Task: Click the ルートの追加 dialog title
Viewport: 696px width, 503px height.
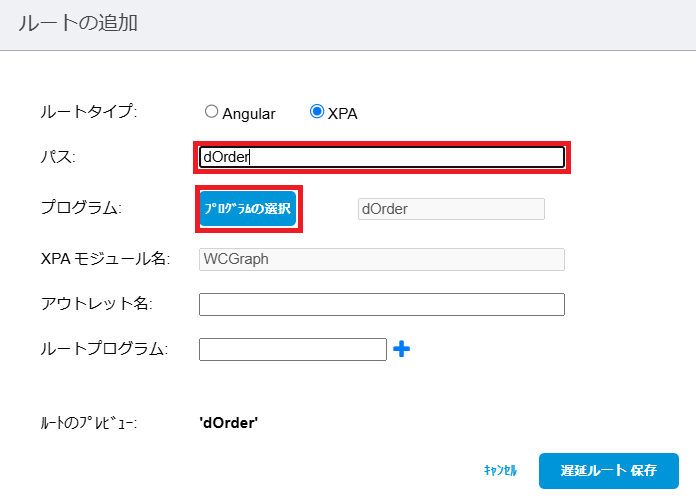Action: [78, 23]
